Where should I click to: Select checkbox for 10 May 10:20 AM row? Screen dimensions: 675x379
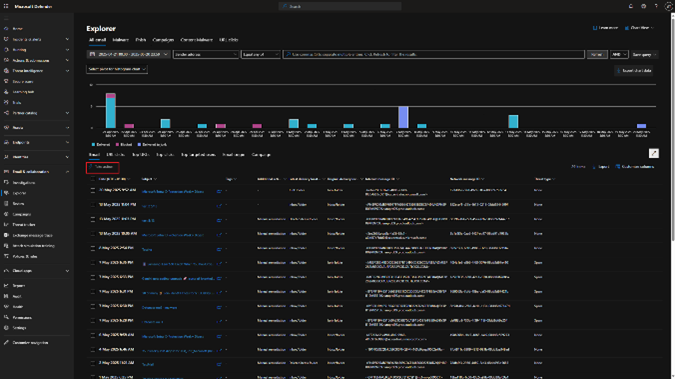pyautogui.click(x=93, y=234)
